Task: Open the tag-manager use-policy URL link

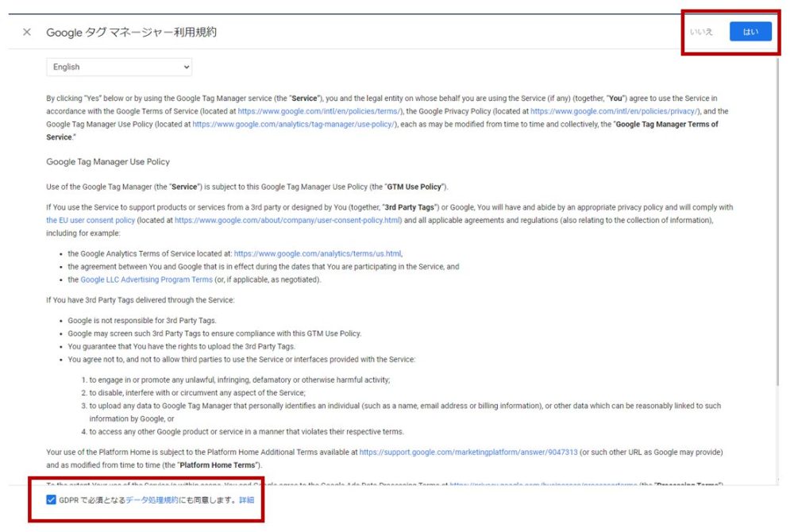Action: 293,124
